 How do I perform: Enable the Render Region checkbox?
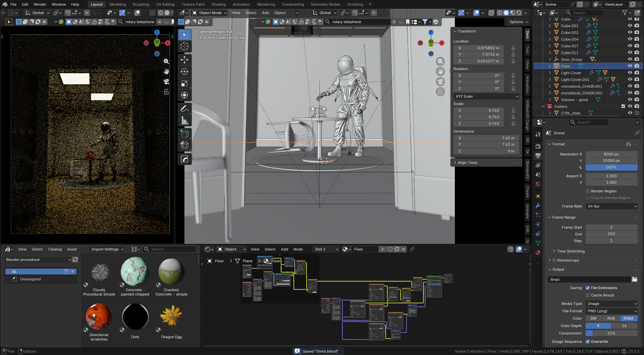(x=588, y=191)
